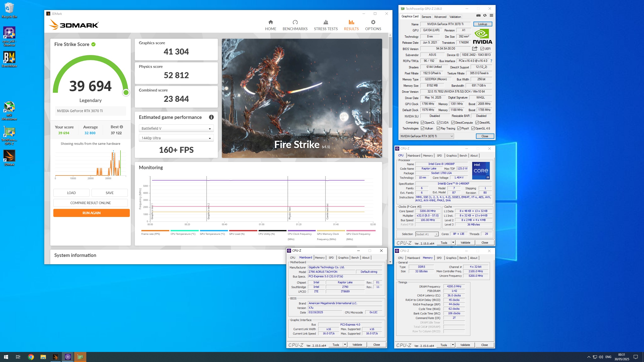The image size is (644, 362).
Task: Open the GPU selection dropdown in GPU-Z
Action: coord(427,136)
